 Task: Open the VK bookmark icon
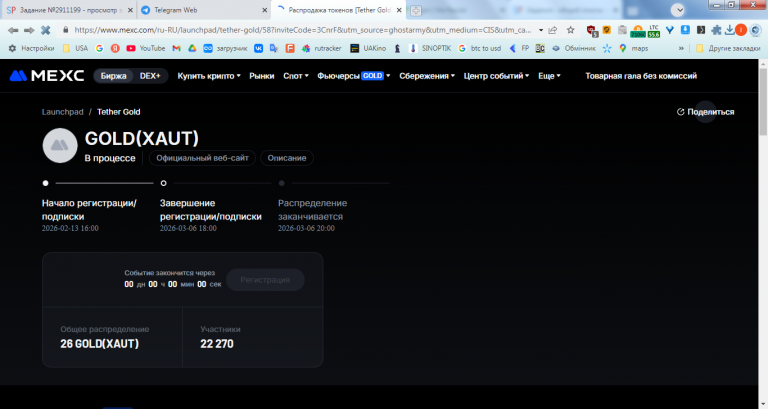pos(259,48)
